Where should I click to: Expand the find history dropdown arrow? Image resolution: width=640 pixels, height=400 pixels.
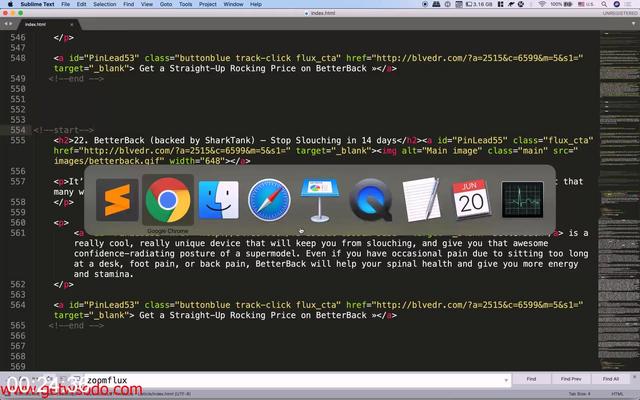tap(506, 380)
